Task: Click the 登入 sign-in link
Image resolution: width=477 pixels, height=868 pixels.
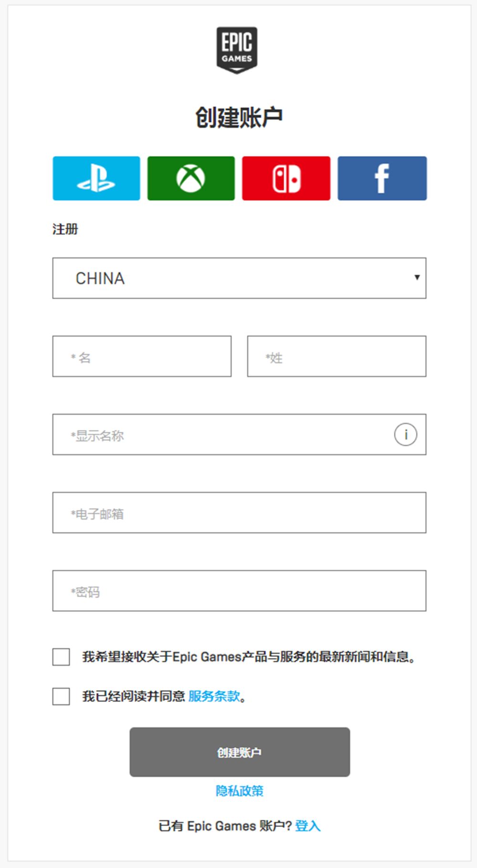Action: (x=308, y=826)
